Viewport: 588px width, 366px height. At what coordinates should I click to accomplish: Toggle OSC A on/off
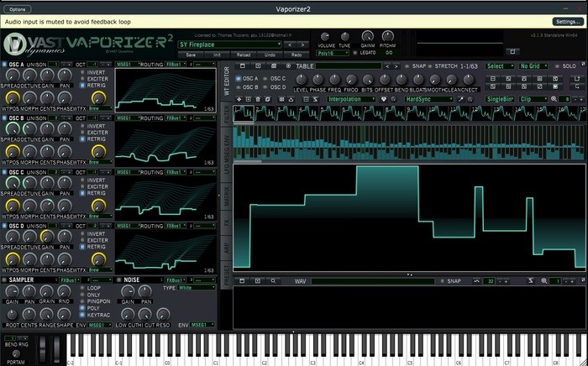tap(4, 65)
